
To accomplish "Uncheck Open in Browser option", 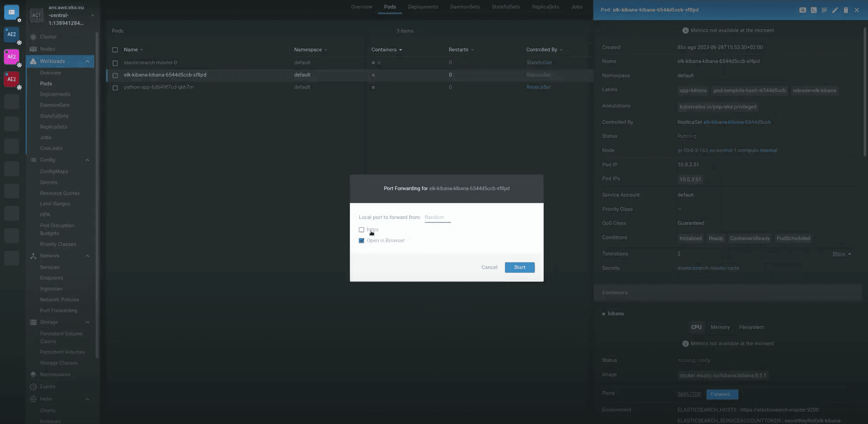I will pos(361,240).
